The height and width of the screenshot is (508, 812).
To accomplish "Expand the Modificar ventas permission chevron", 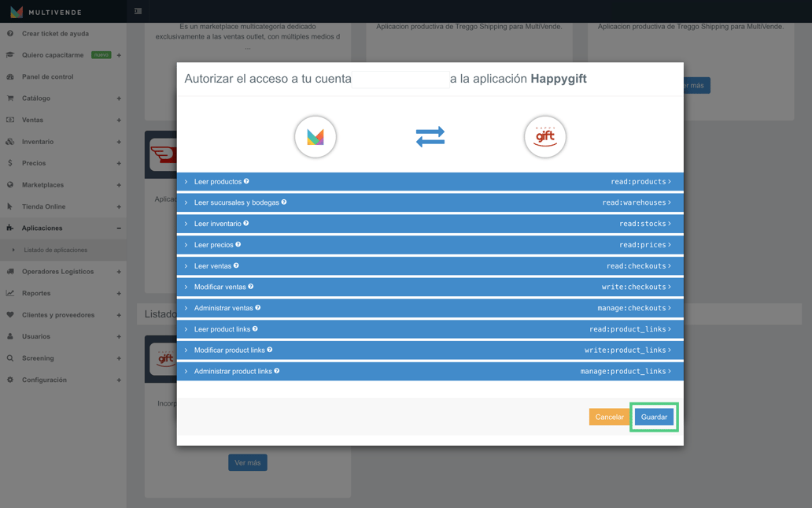I will pos(186,287).
